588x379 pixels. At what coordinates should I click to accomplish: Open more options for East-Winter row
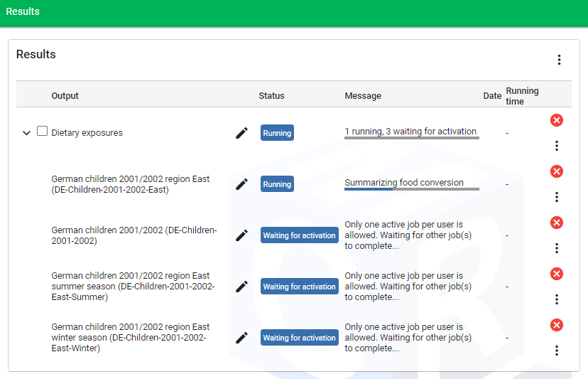click(557, 351)
